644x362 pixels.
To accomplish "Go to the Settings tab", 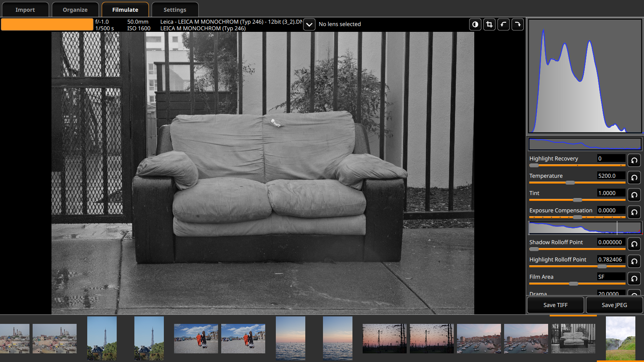I will tap(175, 10).
